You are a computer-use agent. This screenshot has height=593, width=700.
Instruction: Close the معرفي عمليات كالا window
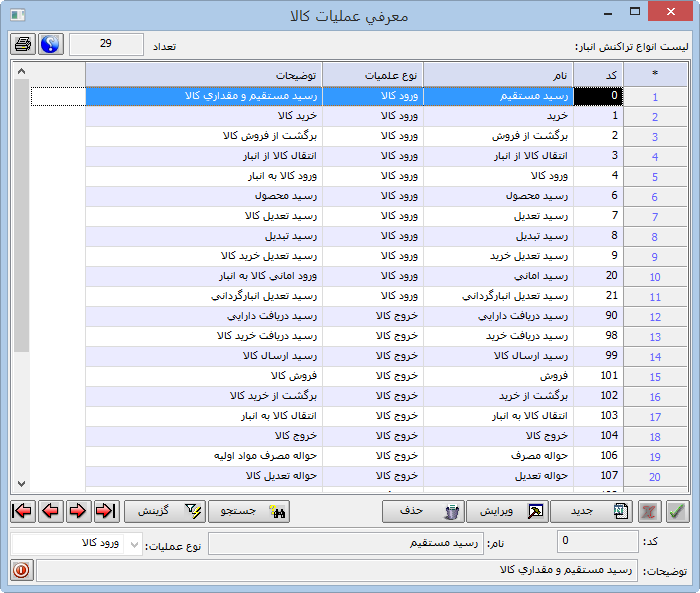tap(671, 12)
